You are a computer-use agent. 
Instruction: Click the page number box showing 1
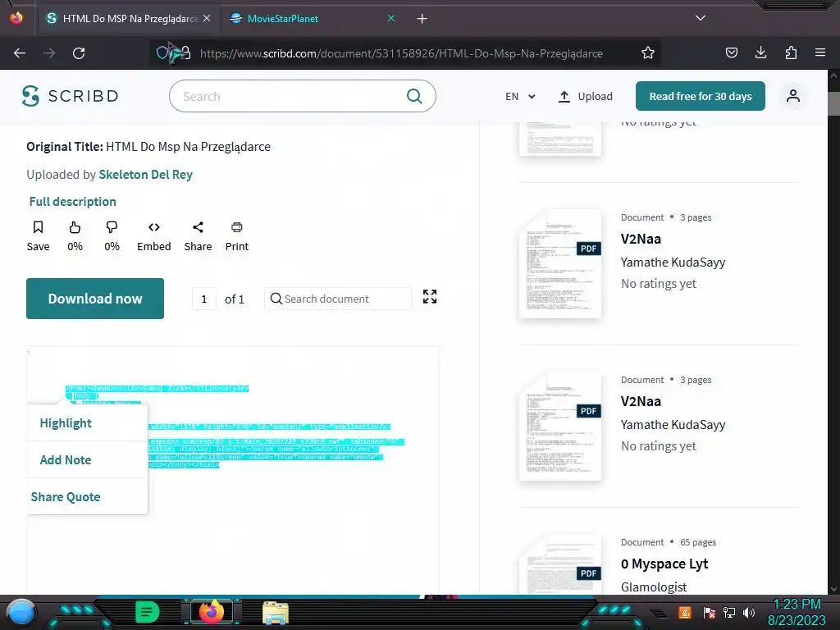[x=204, y=299]
